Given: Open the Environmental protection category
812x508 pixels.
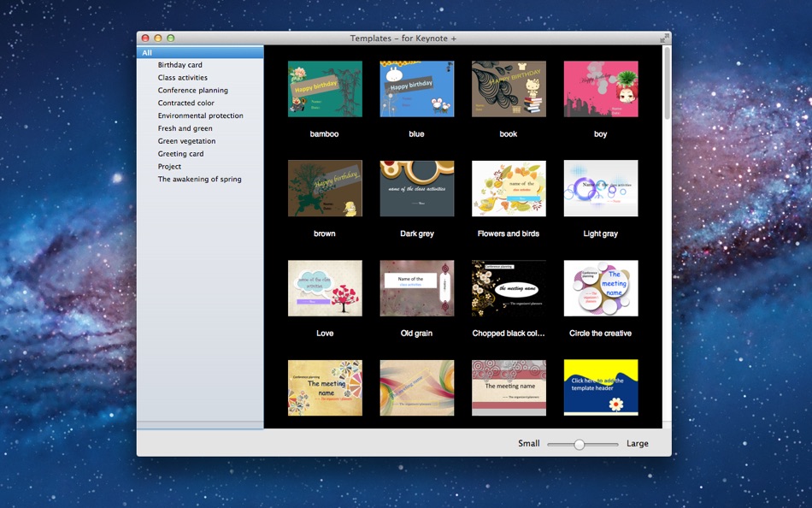Looking at the screenshot, I should [x=200, y=115].
